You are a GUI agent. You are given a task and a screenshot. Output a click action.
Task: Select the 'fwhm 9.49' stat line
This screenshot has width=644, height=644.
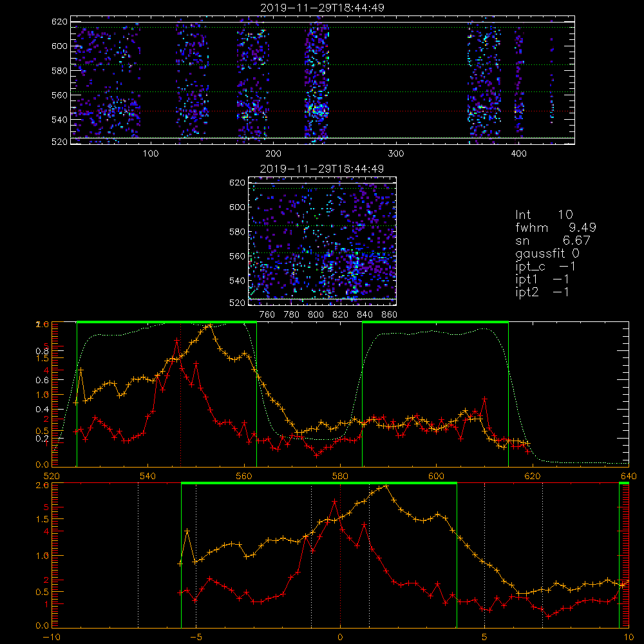(555, 227)
